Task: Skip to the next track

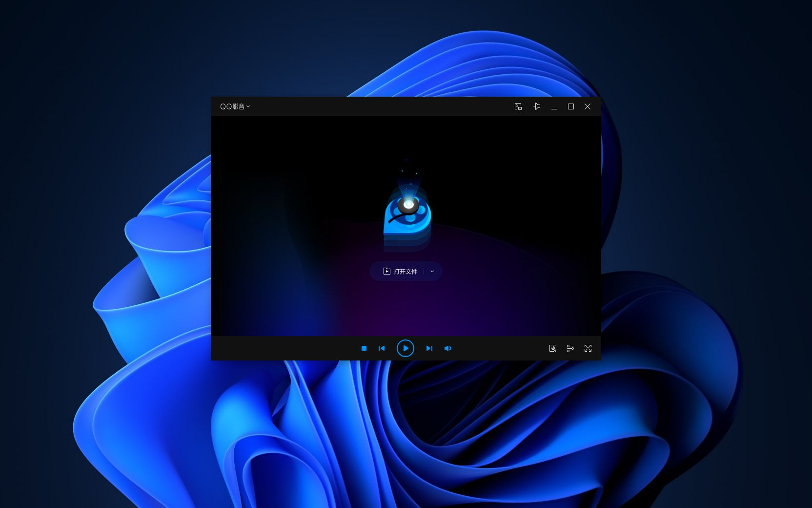Action: 429,348
